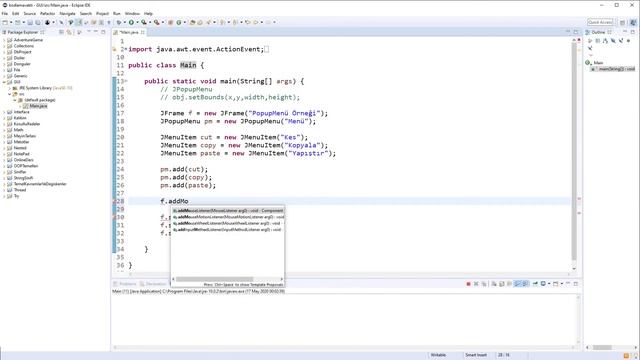Screen dimensions: 640x360
Task: Click the Open Type icon in toolbar
Action: point(193,22)
